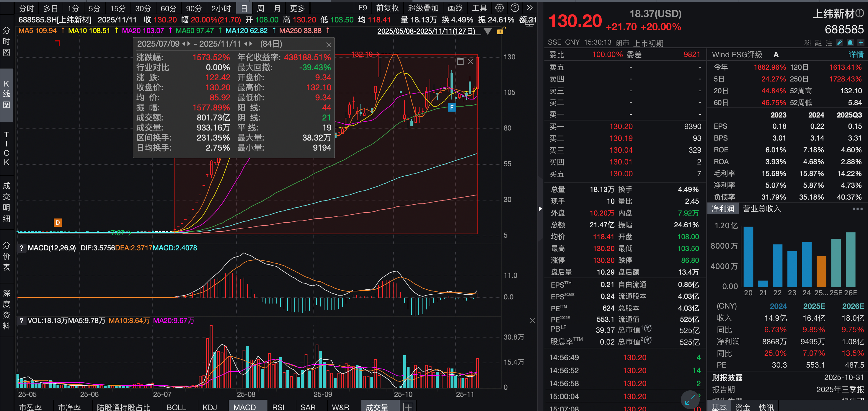Open chart settings gear icon
Screen dimensions: 868x411
[499, 8]
